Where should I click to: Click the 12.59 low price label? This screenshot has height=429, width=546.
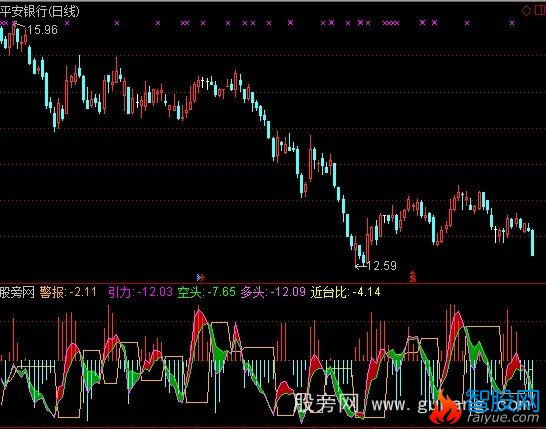(x=381, y=266)
